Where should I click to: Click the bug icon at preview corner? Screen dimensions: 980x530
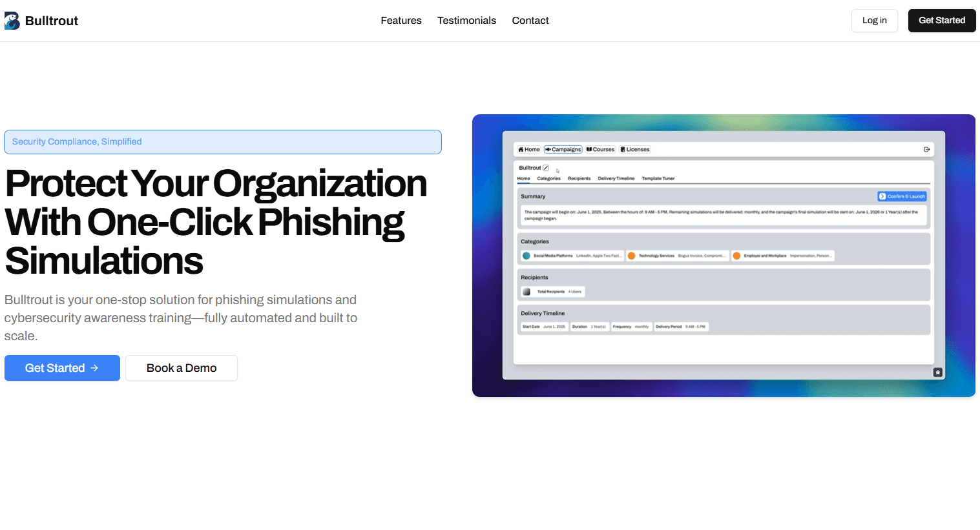pyautogui.click(x=937, y=372)
